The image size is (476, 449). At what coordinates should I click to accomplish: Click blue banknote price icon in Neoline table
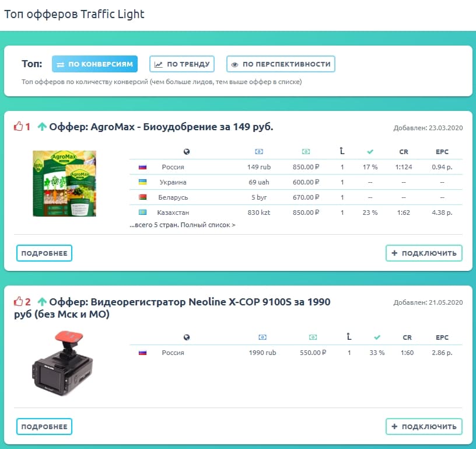[x=262, y=337]
